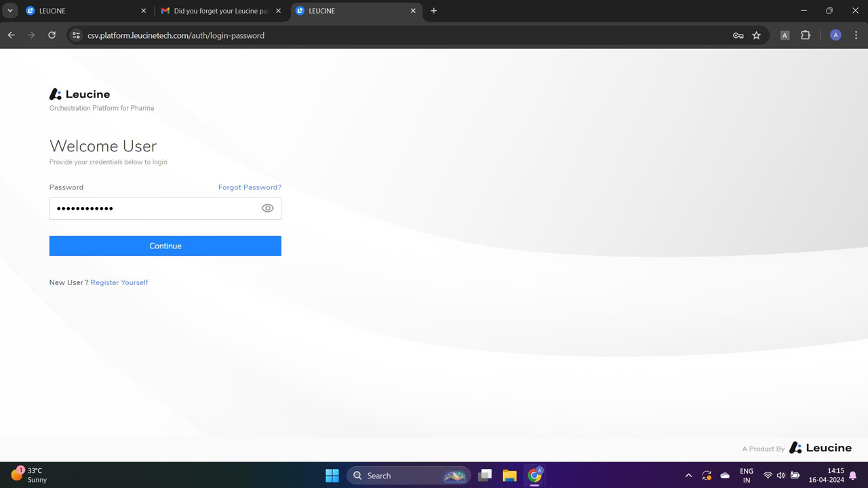868x488 pixels.
Task: Close the active LEUCINE login tab
Action: (x=413, y=11)
